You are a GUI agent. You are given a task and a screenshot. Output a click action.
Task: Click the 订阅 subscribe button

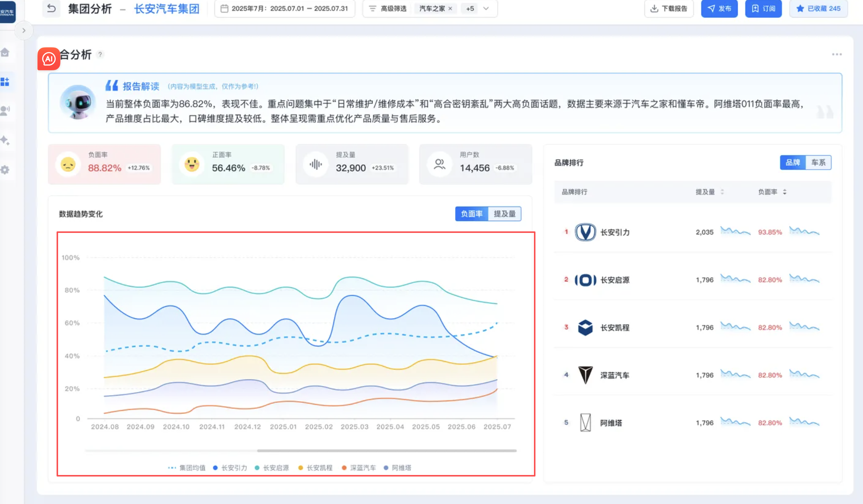764,8
